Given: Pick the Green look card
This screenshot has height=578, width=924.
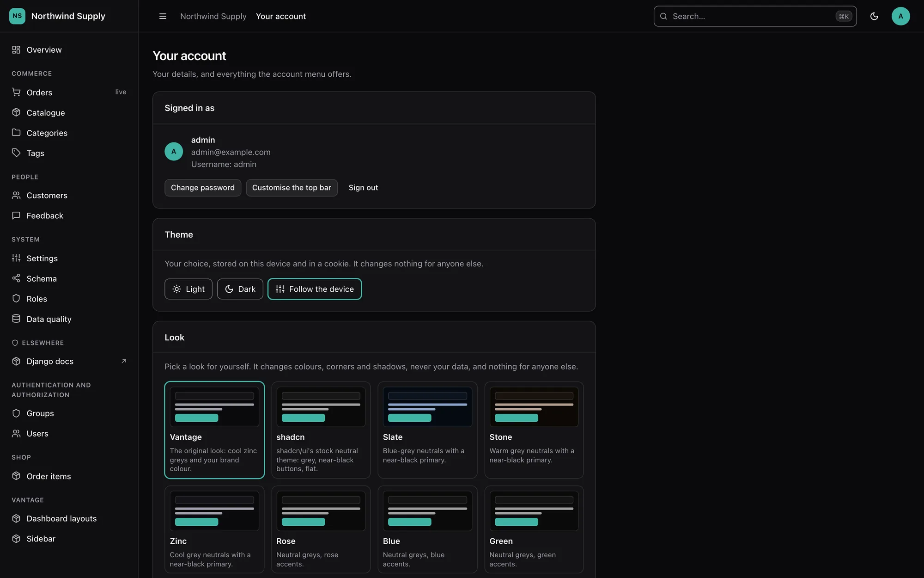Looking at the screenshot, I should [x=534, y=529].
